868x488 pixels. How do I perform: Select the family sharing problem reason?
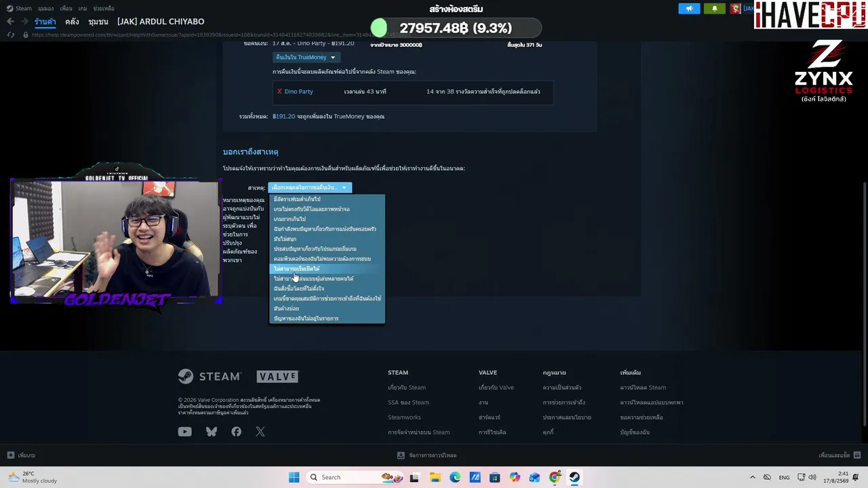point(327,229)
